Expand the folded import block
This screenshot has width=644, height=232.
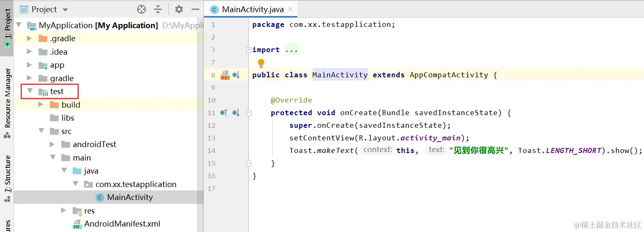(x=249, y=50)
